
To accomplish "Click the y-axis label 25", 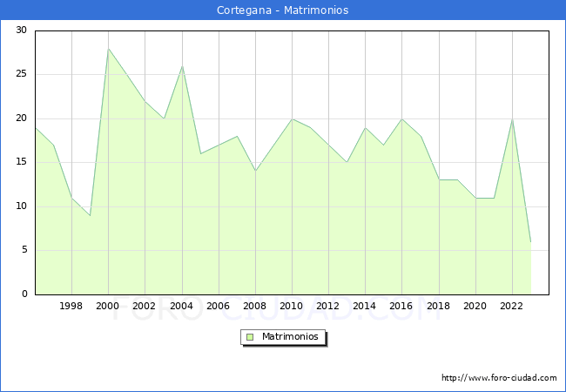I will click(x=21, y=74).
